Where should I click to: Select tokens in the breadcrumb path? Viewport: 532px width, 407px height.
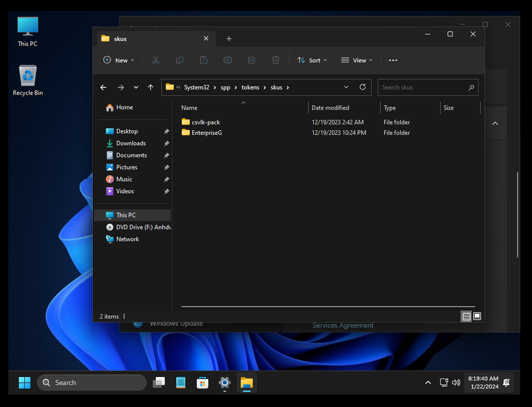[250, 88]
